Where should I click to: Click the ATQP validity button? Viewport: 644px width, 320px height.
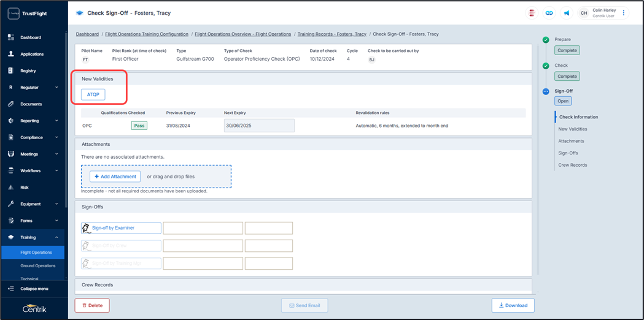(x=93, y=94)
